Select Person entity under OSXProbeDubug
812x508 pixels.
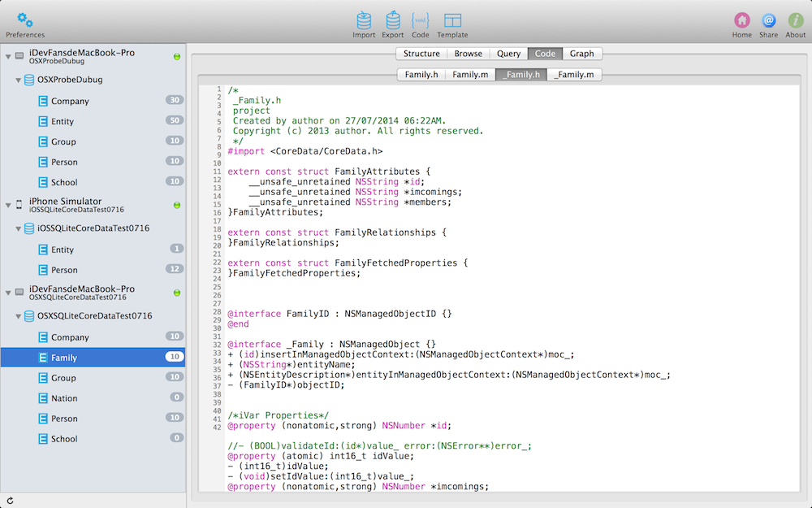pos(93,162)
